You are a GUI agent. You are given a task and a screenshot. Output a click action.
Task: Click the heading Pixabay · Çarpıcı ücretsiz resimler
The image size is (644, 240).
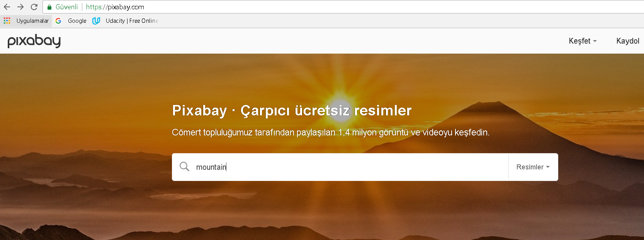pyautogui.click(x=292, y=110)
